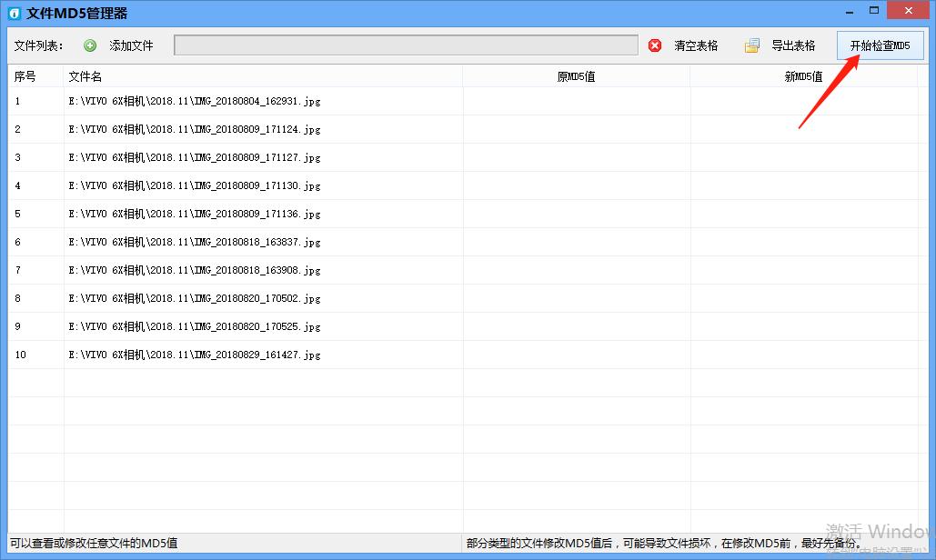Click the 导出表格 button
The image size is (936, 560).
click(x=793, y=45)
